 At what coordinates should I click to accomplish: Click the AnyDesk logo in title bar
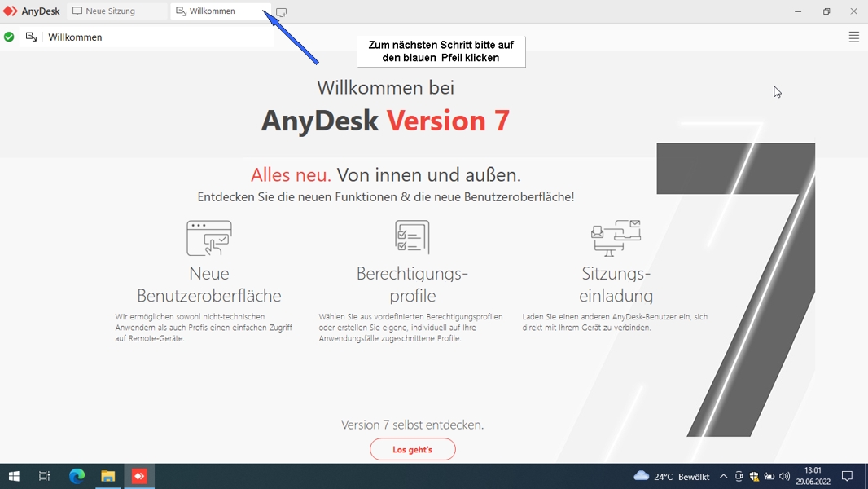32,11
